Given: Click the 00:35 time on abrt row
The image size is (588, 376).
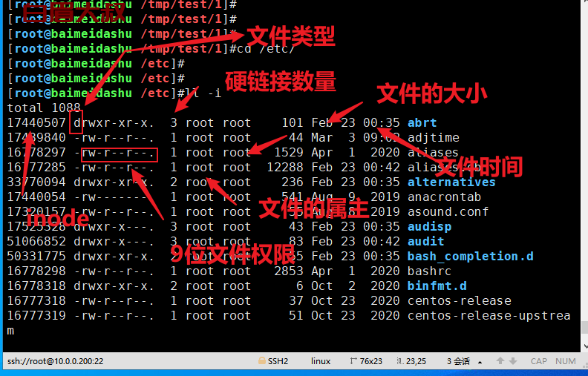Looking at the screenshot, I should coord(382,123).
